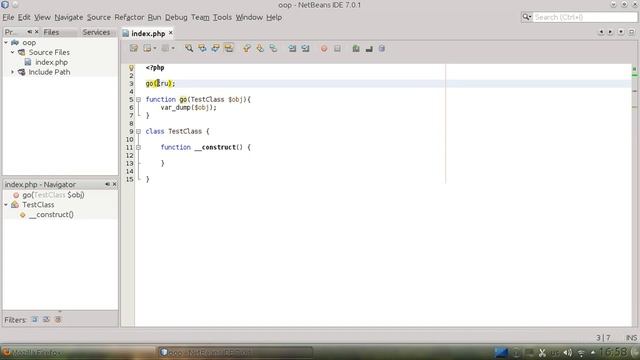Open the Debug menu
This screenshot has height=360, width=640.
click(x=176, y=17)
